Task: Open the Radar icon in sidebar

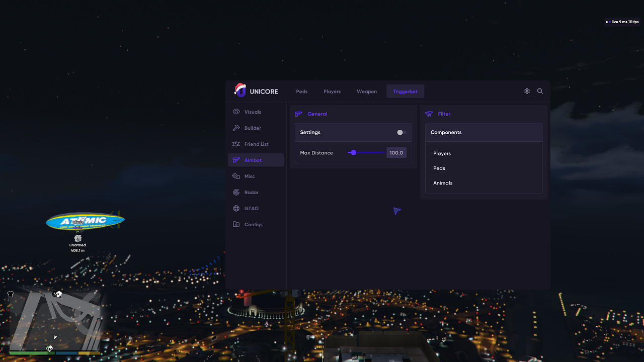Action: (236, 192)
